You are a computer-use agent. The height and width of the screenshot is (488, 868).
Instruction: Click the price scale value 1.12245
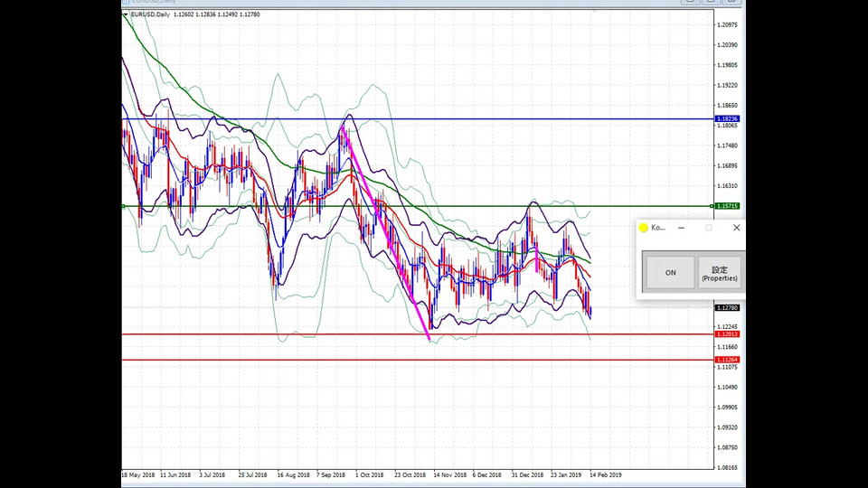click(x=727, y=326)
